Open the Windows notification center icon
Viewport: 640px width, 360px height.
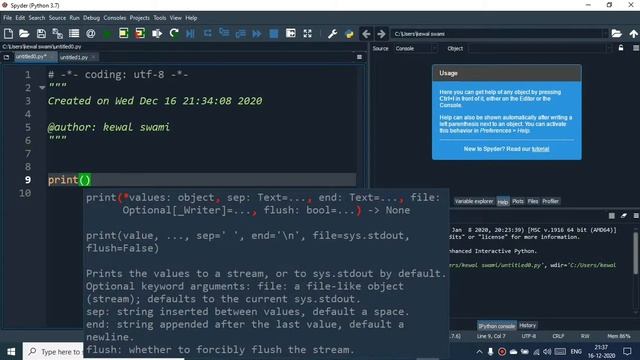[627, 351]
